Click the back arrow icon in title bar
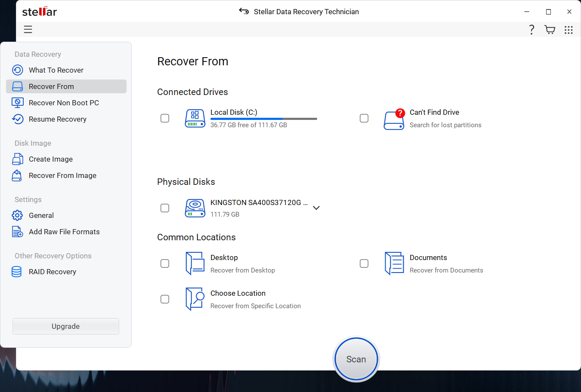This screenshot has width=581, height=392. coord(244,11)
